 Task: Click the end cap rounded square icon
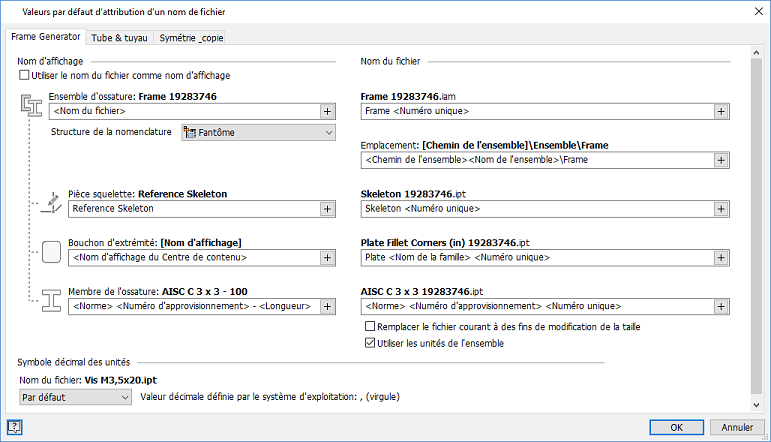click(x=52, y=252)
